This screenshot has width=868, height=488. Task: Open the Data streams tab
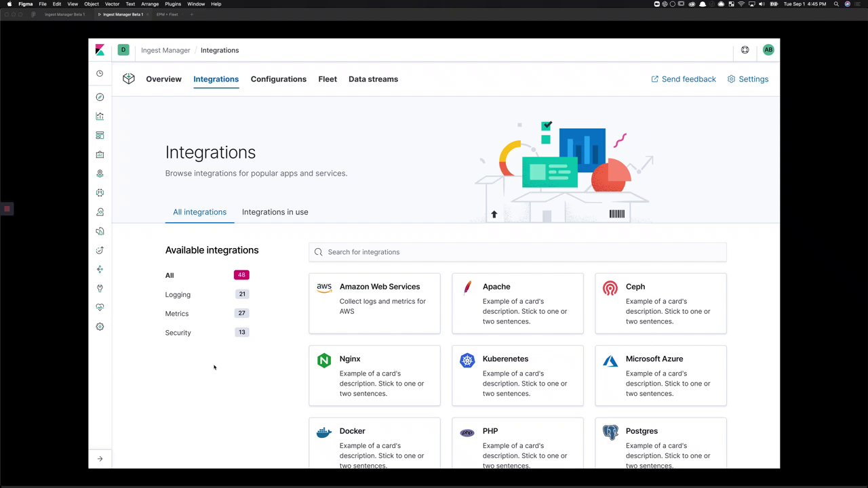tap(373, 79)
